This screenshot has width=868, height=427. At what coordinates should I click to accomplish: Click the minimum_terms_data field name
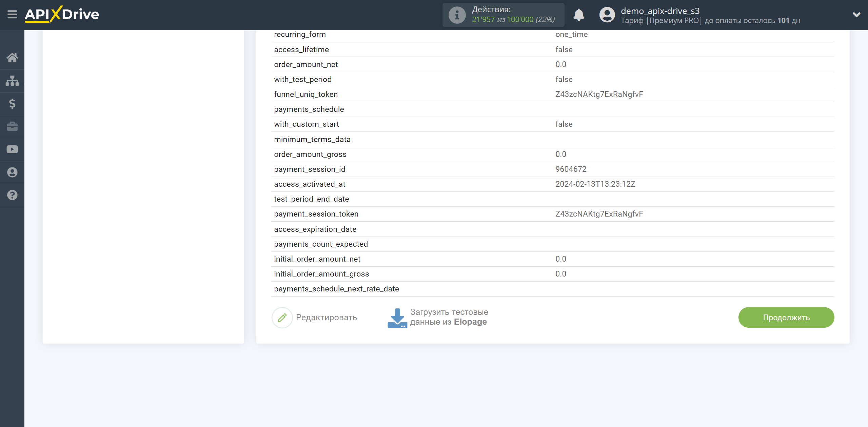[312, 139]
